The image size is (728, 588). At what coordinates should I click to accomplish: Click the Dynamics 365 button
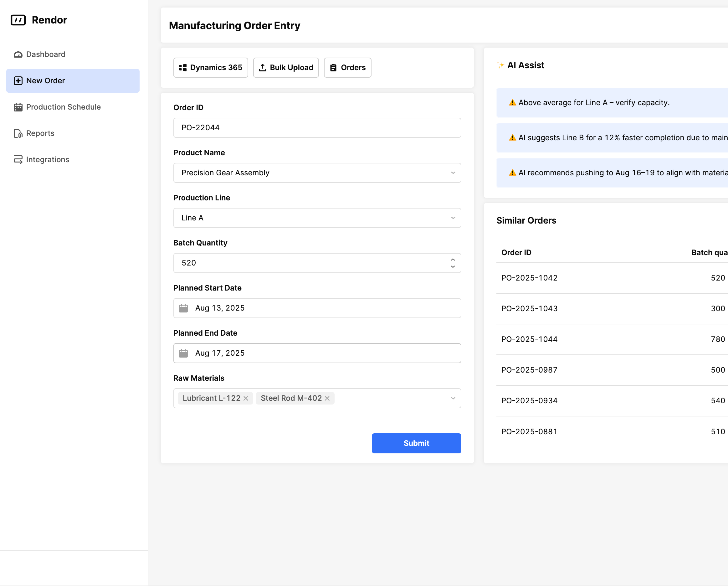tap(210, 67)
